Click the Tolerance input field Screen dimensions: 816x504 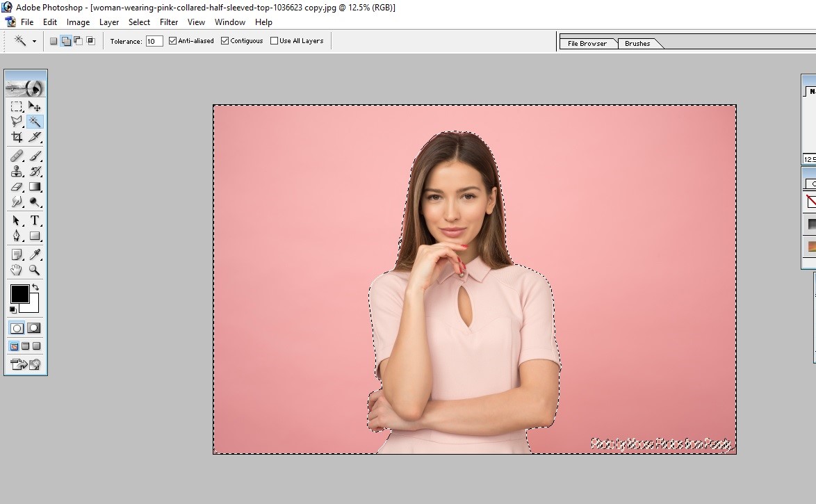pos(154,41)
